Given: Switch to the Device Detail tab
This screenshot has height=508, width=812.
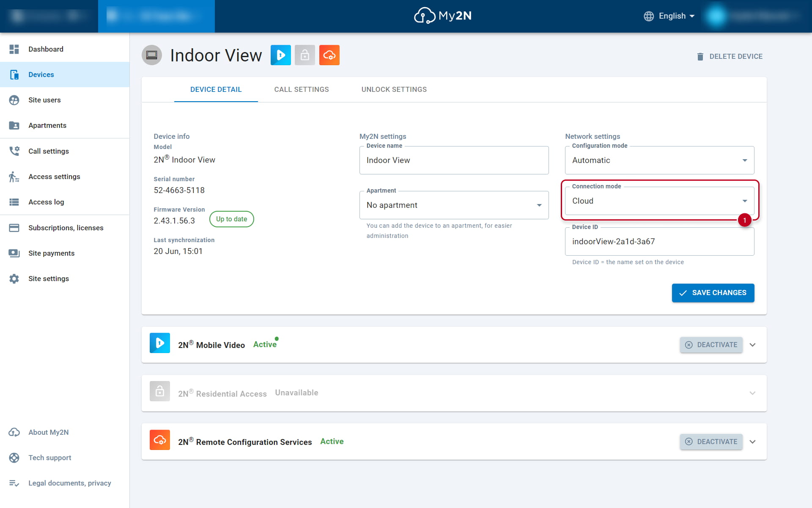Looking at the screenshot, I should [x=216, y=89].
